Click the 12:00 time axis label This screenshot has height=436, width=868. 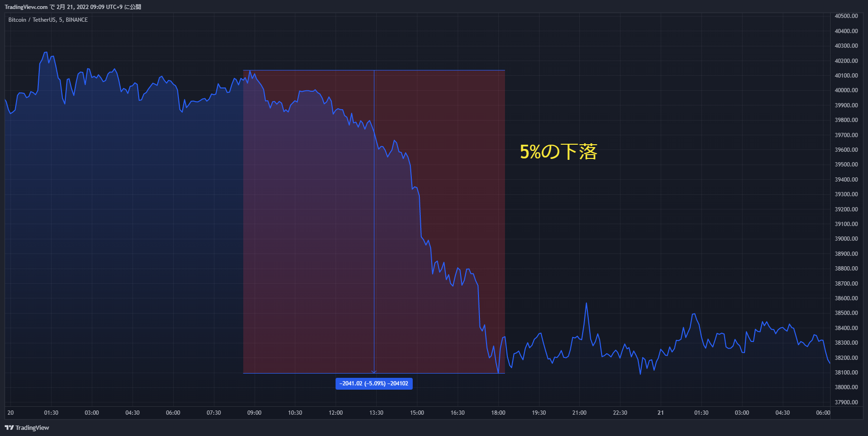click(336, 413)
